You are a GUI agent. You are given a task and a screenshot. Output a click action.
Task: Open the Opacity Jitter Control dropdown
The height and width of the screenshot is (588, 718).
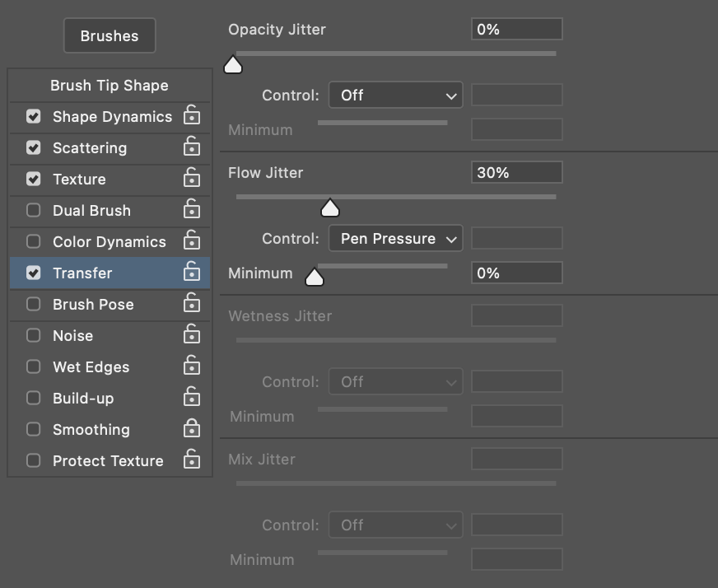[395, 96]
